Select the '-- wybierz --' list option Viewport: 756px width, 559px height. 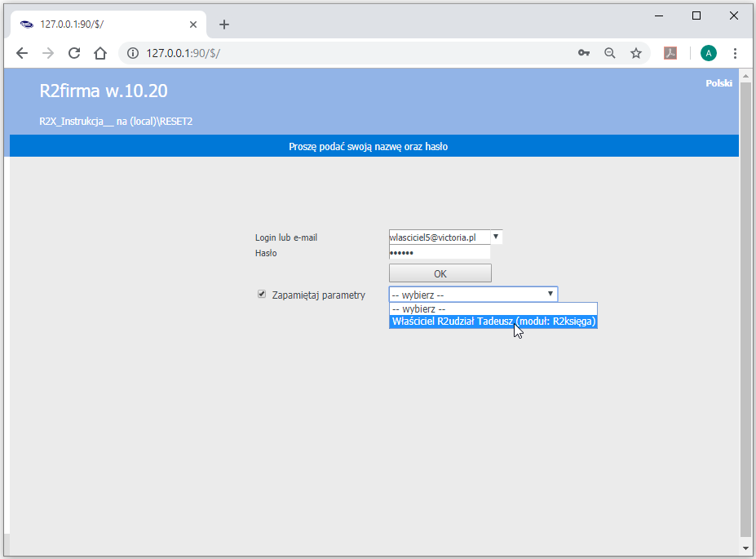[x=493, y=308]
